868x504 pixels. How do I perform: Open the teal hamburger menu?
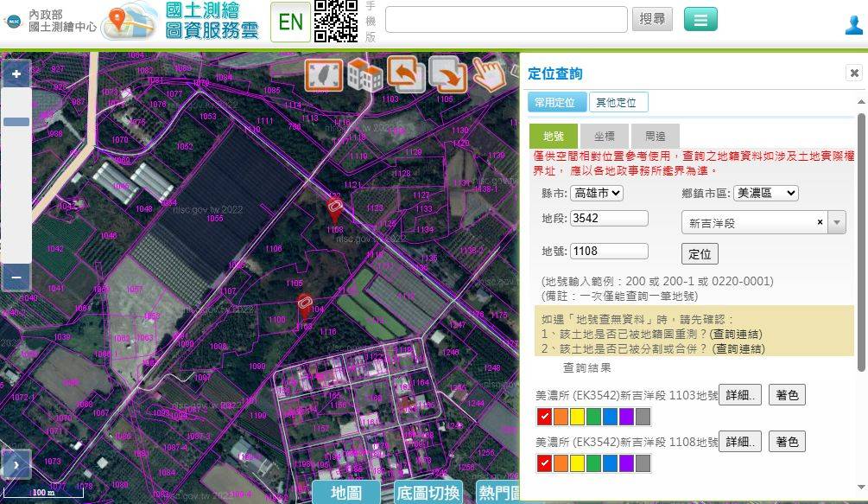tap(700, 18)
